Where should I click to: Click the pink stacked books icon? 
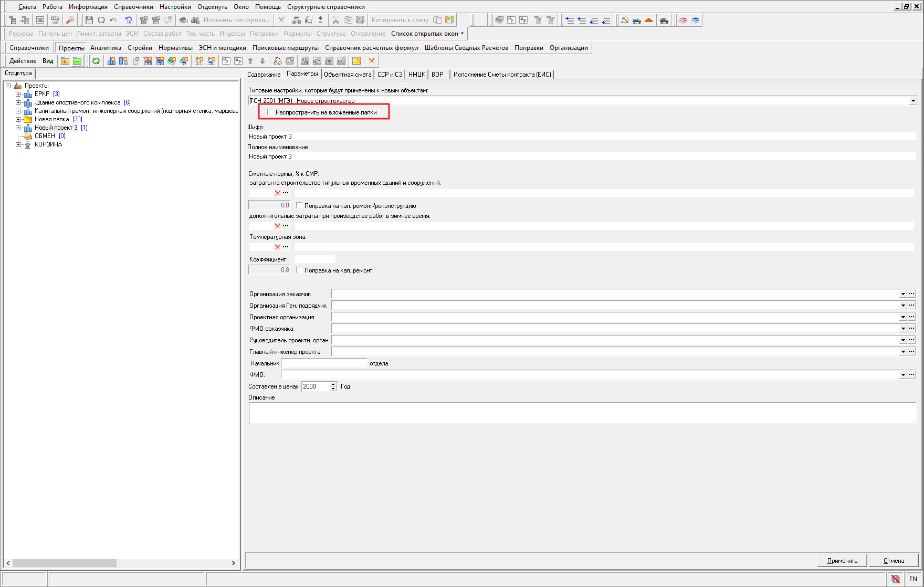[x=683, y=20]
